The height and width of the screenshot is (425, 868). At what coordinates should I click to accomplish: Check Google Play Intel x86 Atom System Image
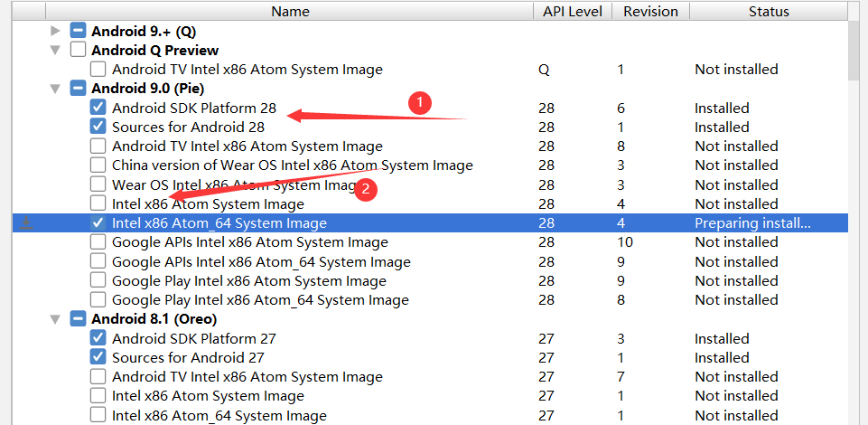point(98,281)
